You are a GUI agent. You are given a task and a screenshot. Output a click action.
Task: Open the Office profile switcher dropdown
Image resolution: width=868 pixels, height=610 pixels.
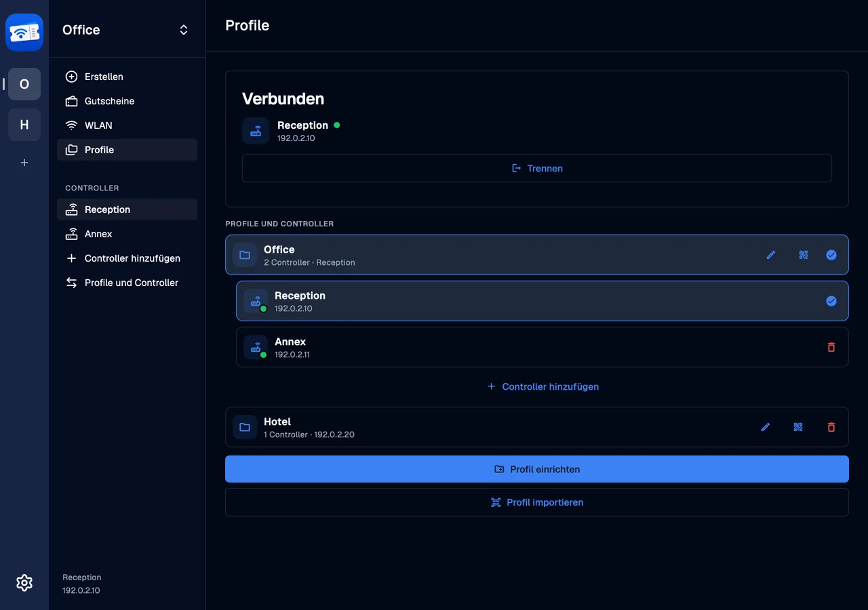(127, 30)
